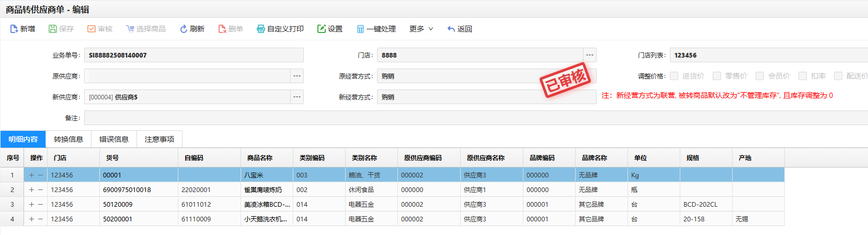Viewport: 868px width, 235px height.
Task: Click the 商品名称 column header
Action: [x=267, y=158]
